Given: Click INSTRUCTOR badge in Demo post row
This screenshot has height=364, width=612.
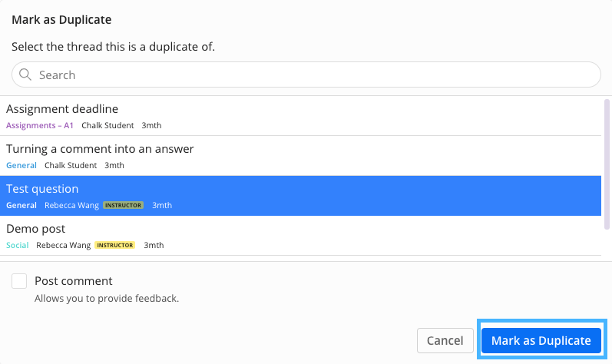Looking at the screenshot, I should (114, 245).
